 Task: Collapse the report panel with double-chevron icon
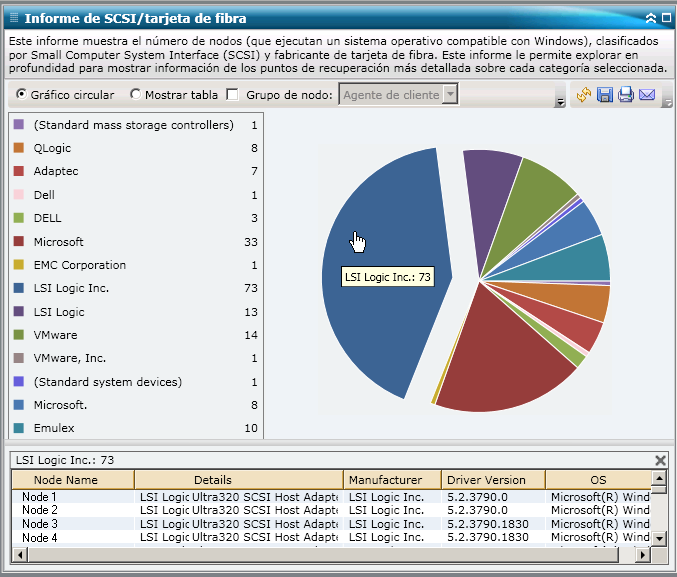pyautogui.click(x=651, y=18)
